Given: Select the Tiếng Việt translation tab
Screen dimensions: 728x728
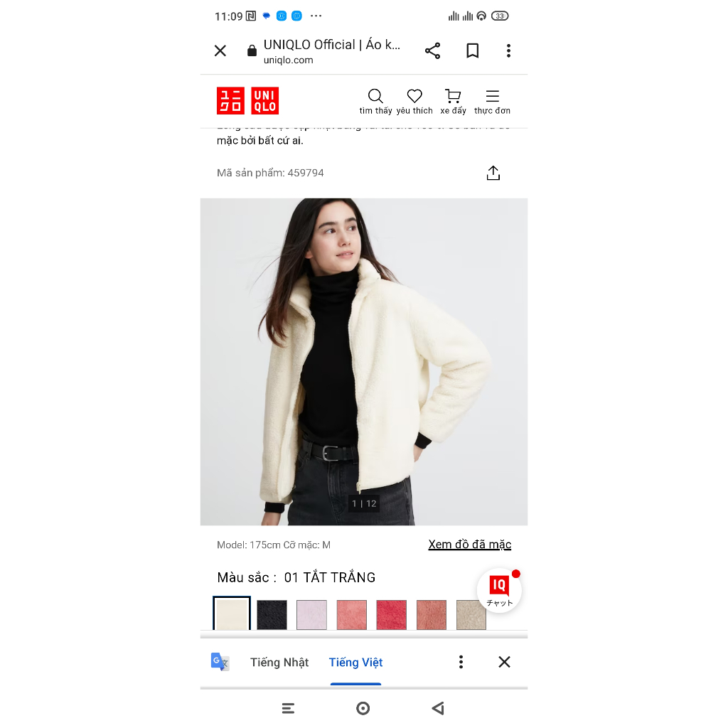Looking at the screenshot, I should tap(355, 662).
